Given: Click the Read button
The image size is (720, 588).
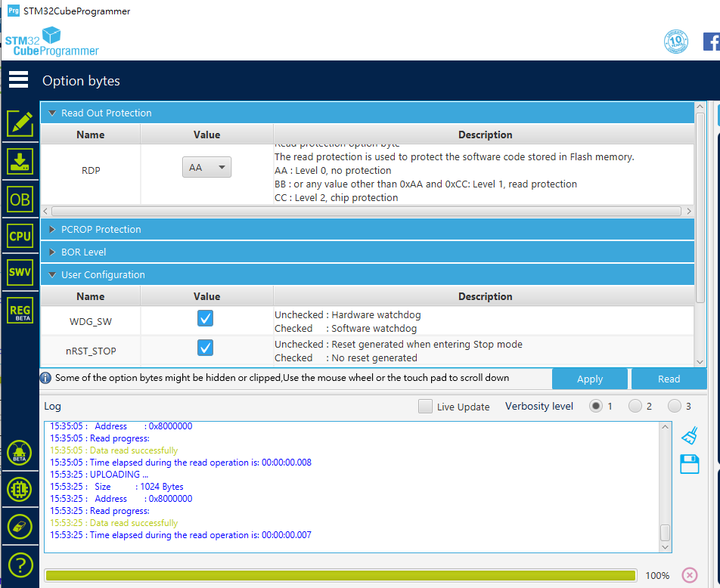Looking at the screenshot, I should pyautogui.click(x=669, y=379).
